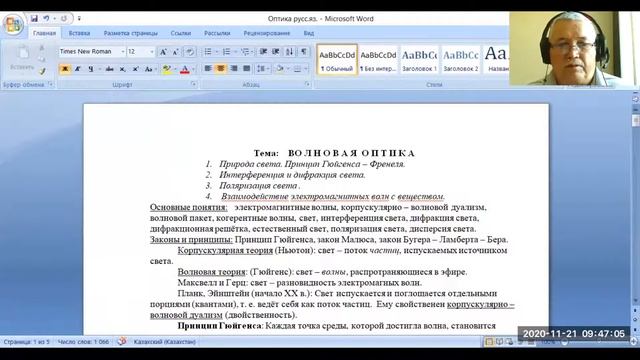Toggle subscript formatting
Viewport: 640px width, 360px height.
click(x=122, y=69)
